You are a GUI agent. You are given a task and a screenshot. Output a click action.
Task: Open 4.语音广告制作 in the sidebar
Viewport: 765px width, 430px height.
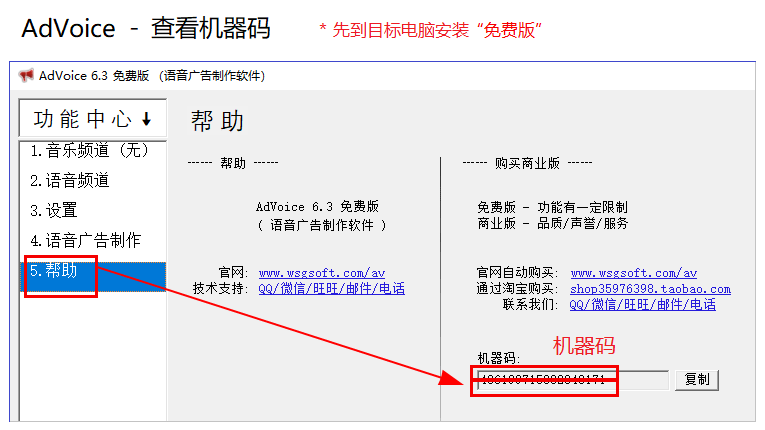pos(93,240)
